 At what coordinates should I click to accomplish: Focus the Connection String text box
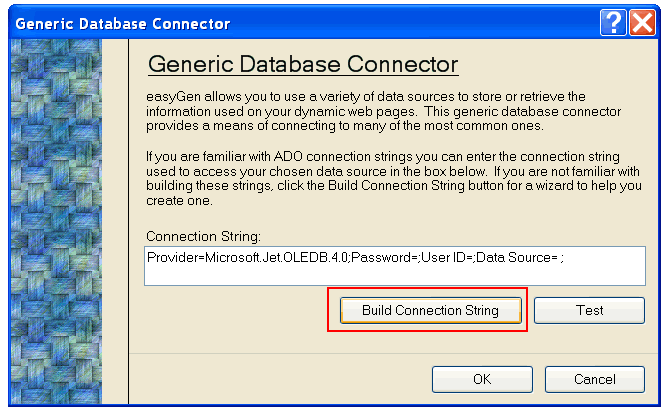[395, 266]
